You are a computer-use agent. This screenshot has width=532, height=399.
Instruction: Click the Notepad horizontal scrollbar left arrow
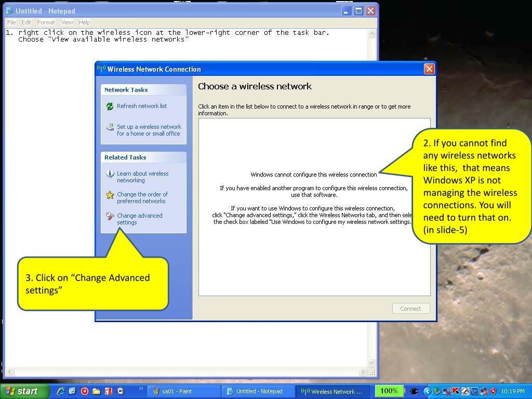(10, 372)
